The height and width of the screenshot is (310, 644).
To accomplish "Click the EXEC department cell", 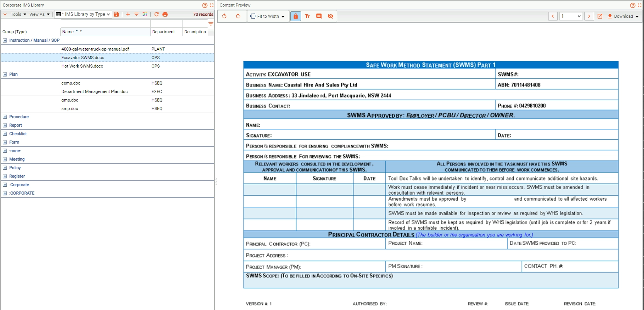I will (x=166, y=91).
